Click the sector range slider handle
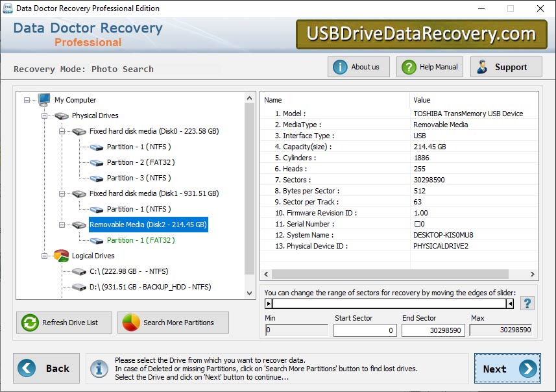Viewport: 556px width, 392px height. [x=269, y=303]
